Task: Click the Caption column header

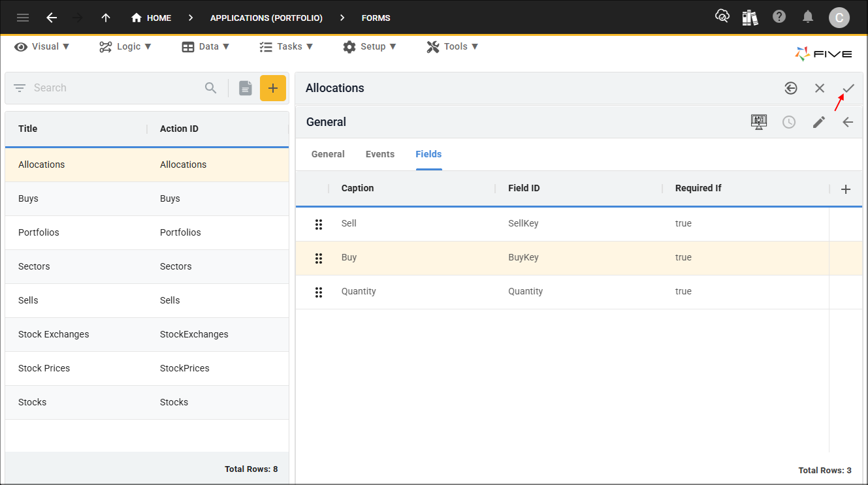Action: [x=357, y=188]
